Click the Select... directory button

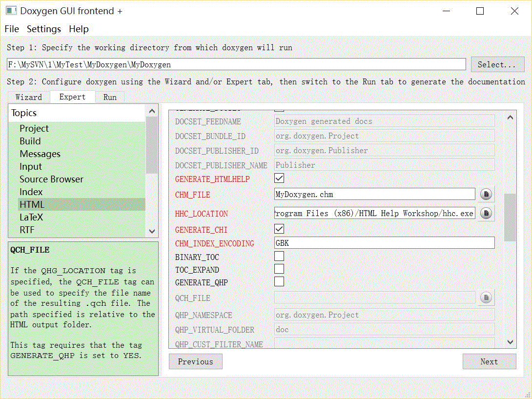click(x=497, y=64)
